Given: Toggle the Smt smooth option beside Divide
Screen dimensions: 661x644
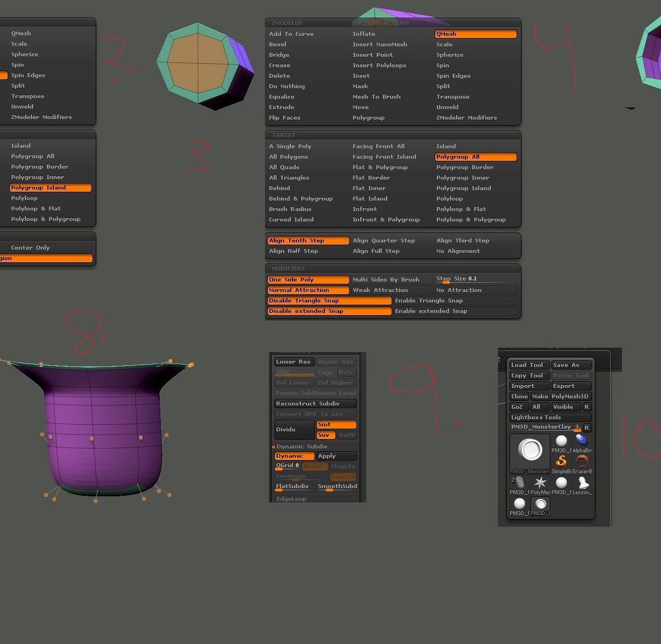Looking at the screenshot, I should click(336, 425).
